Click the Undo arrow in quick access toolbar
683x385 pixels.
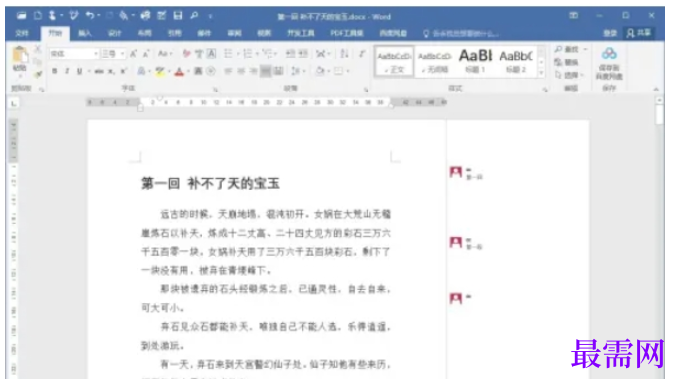90,16
